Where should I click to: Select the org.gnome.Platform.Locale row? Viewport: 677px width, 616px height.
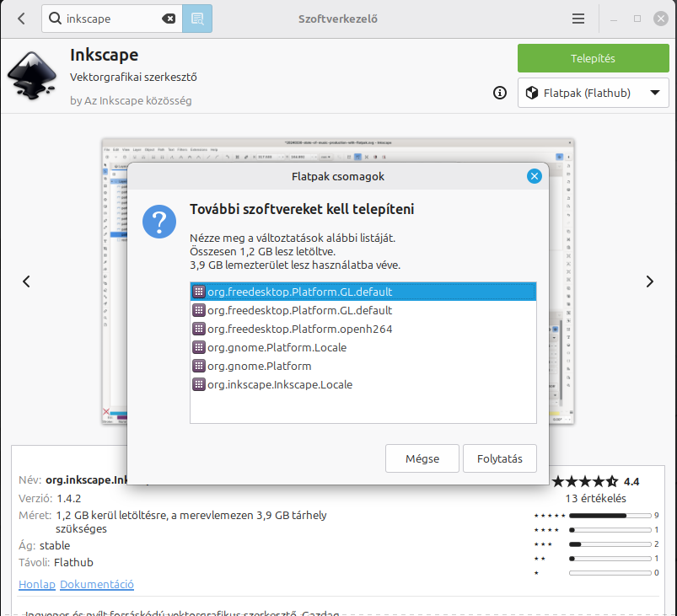[363, 347]
